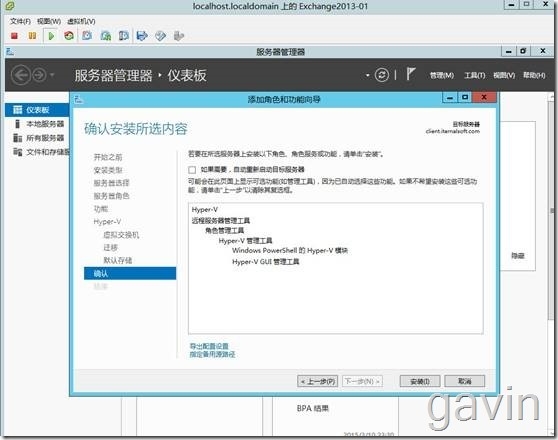Select Dashboard (仪表板) in the sidebar

point(37,110)
